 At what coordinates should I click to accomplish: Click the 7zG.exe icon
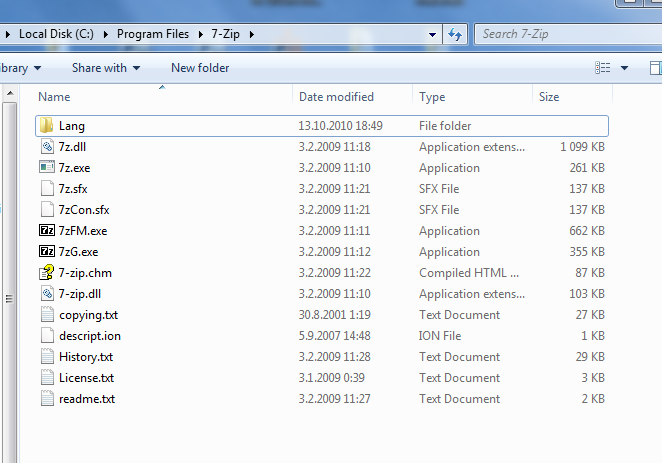[x=47, y=252]
